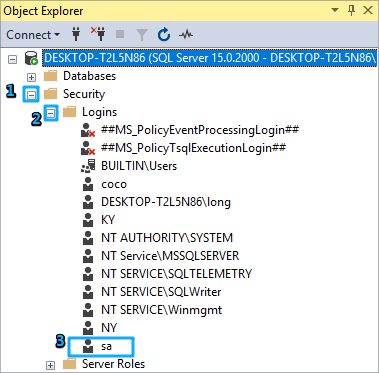Click the server database icon with green arrow

[x=31, y=59]
